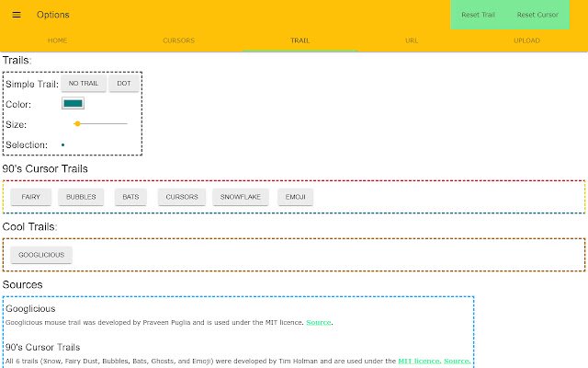Activate the EMOJI cursor trail

pos(296,197)
